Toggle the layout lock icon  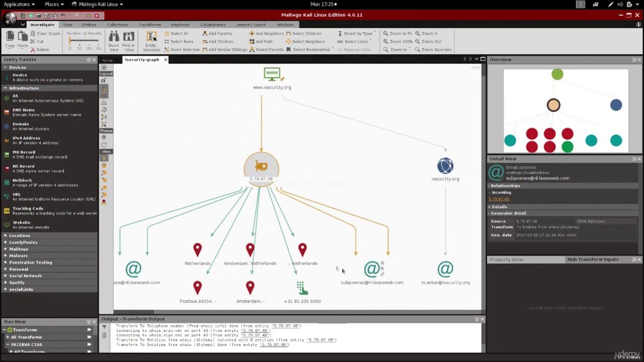(x=104, y=80)
